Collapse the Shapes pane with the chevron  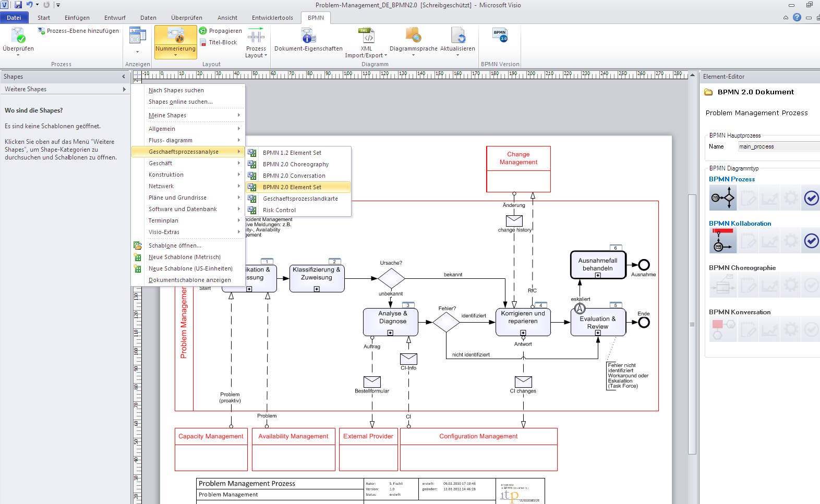tap(124, 77)
